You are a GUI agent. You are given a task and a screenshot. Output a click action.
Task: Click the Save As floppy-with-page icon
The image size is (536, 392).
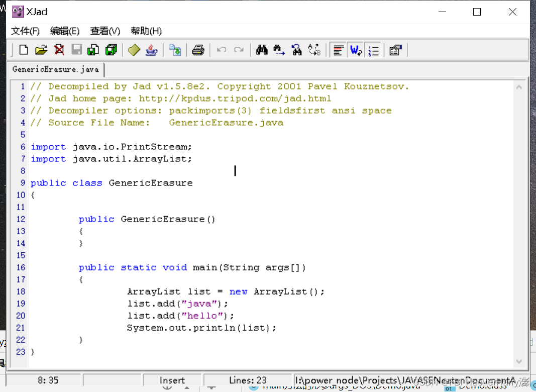93,50
